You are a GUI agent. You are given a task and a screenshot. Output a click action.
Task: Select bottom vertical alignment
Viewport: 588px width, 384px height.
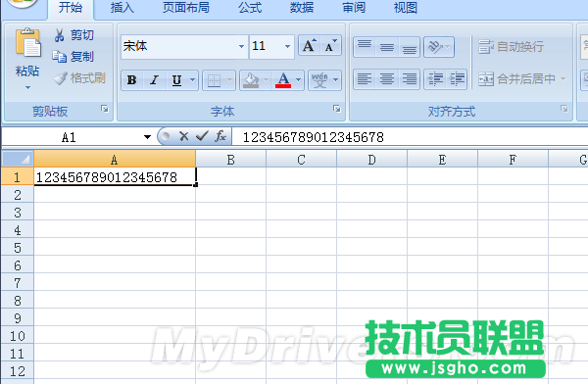click(x=409, y=47)
